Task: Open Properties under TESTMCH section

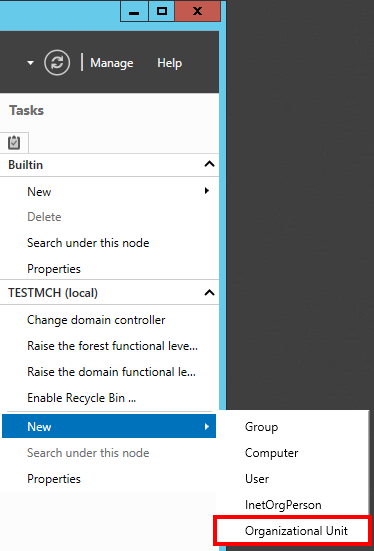Action: [x=54, y=479]
